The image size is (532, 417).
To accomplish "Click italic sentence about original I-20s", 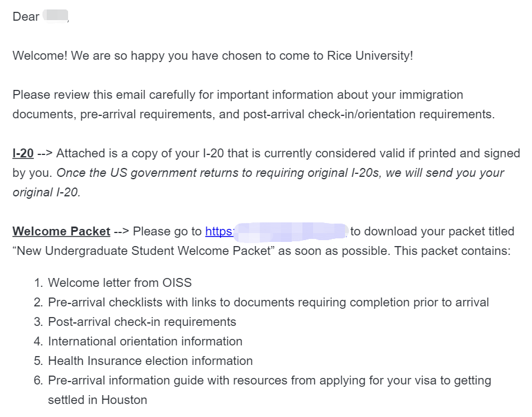I will coord(258,182).
